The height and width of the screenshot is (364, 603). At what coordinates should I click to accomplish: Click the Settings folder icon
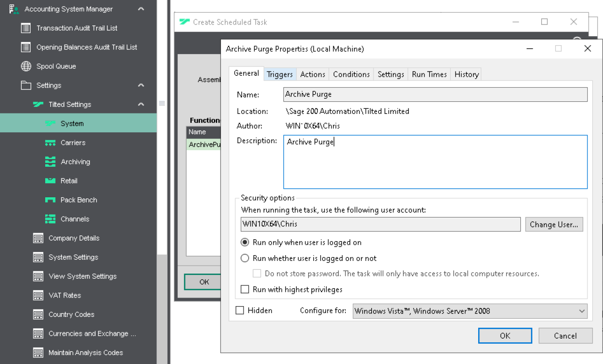pyautogui.click(x=26, y=85)
